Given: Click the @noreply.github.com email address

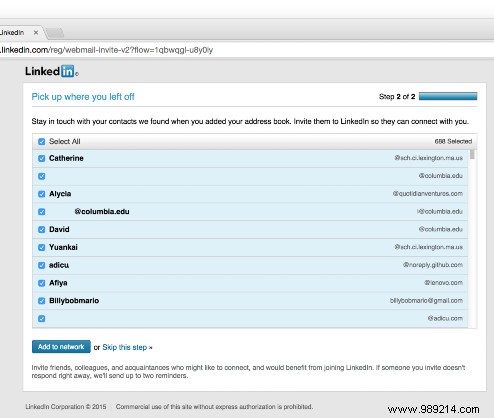Looking at the screenshot, I should pos(433,265).
